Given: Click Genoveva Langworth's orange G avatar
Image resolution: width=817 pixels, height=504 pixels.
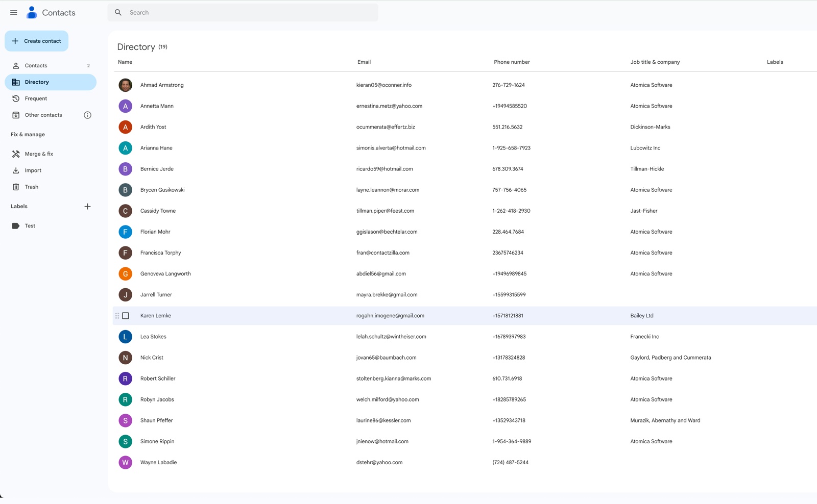Looking at the screenshot, I should coord(125,274).
